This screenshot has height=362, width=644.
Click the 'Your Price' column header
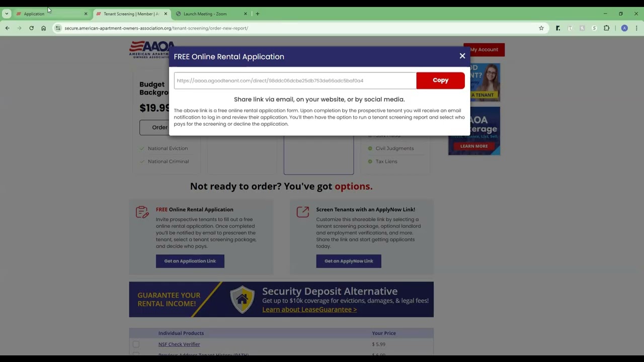[x=384, y=333]
